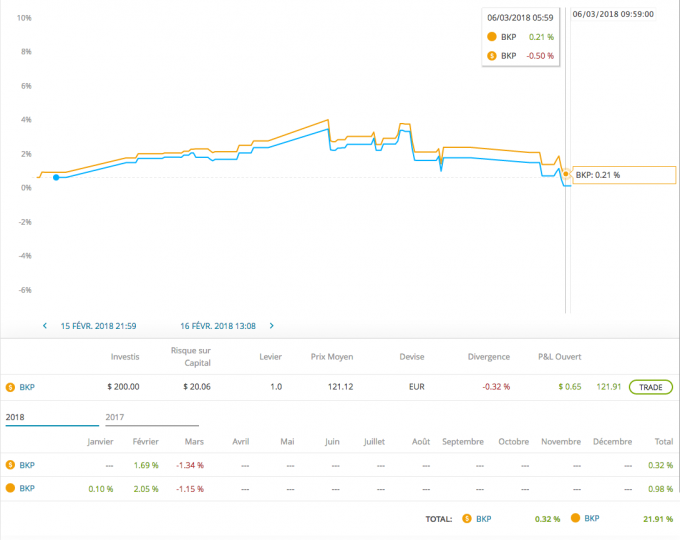Click the -1.34 % March value
Screen dimensions: 680x540
pos(190,465)
